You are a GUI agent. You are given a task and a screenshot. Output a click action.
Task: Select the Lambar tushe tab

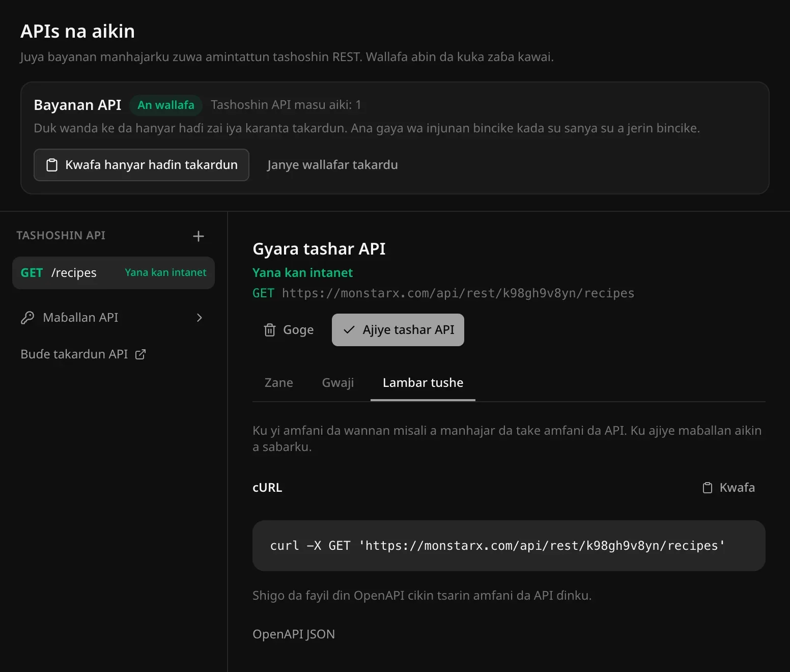click(x=423, y=383)
